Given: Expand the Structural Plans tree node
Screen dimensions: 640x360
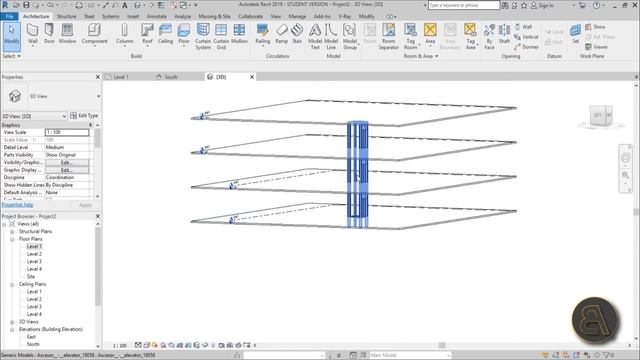Looking at the screenshot, I should point(12,232).
